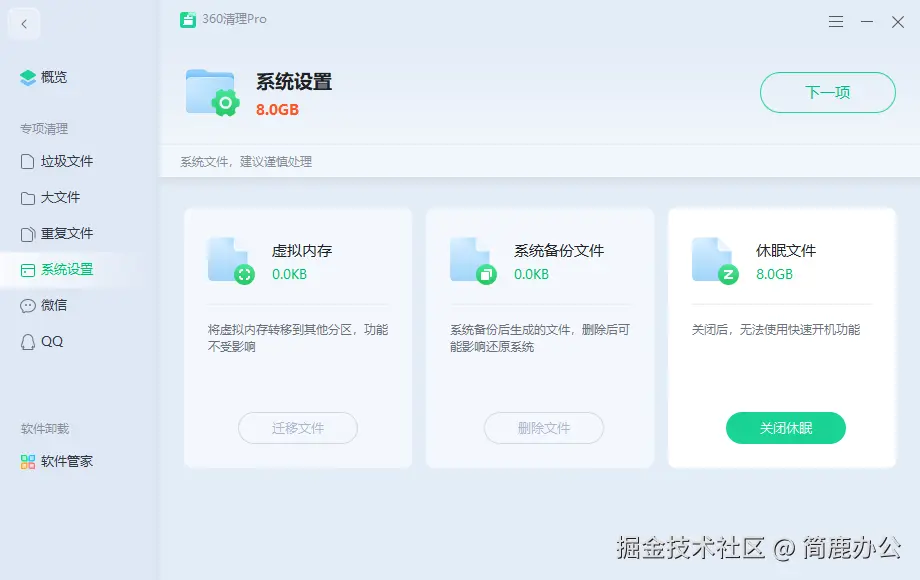
Task: Click the 软件卸载 section label
Action: tap(45, 429)
